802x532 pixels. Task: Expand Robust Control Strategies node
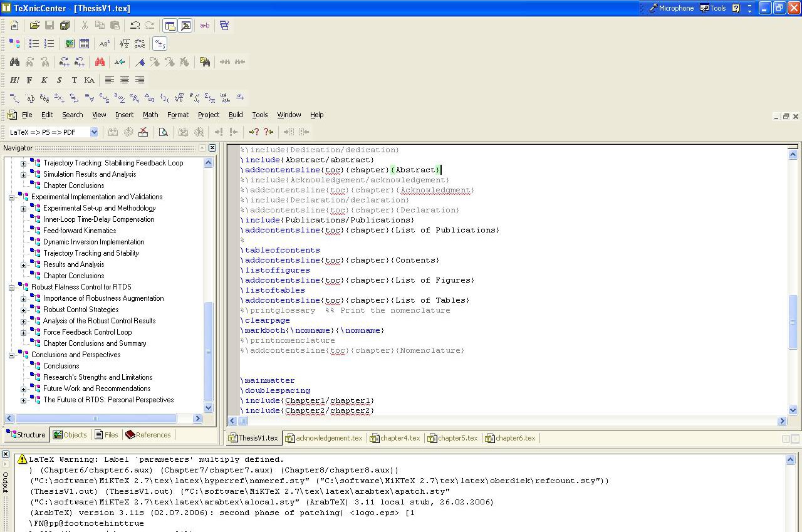pyautogui.click(x=24, y=310)
